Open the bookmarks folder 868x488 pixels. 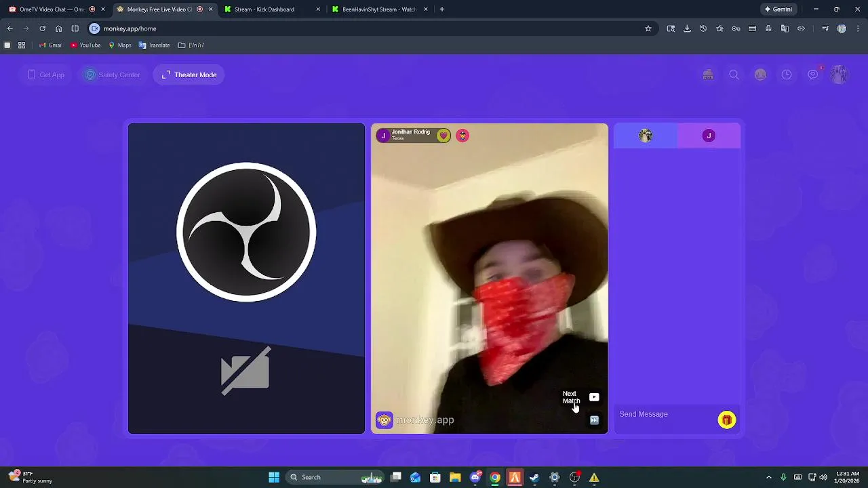pos(191,45)
